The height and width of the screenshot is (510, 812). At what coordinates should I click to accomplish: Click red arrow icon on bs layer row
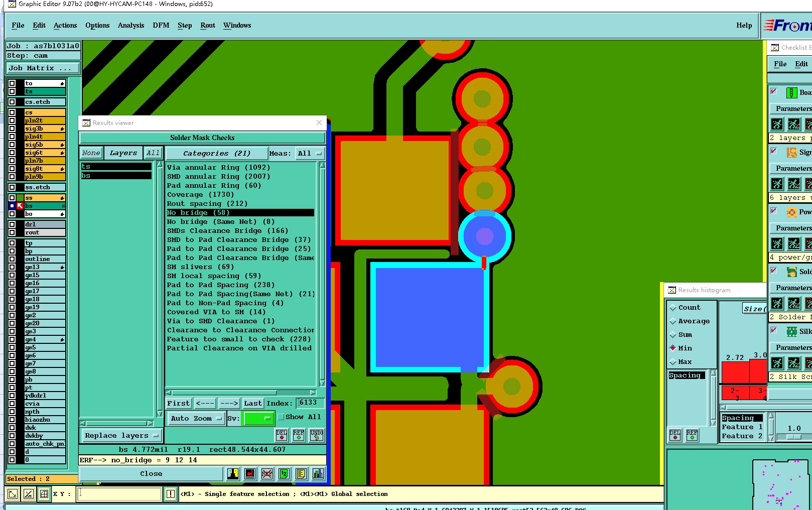(20, 206)
